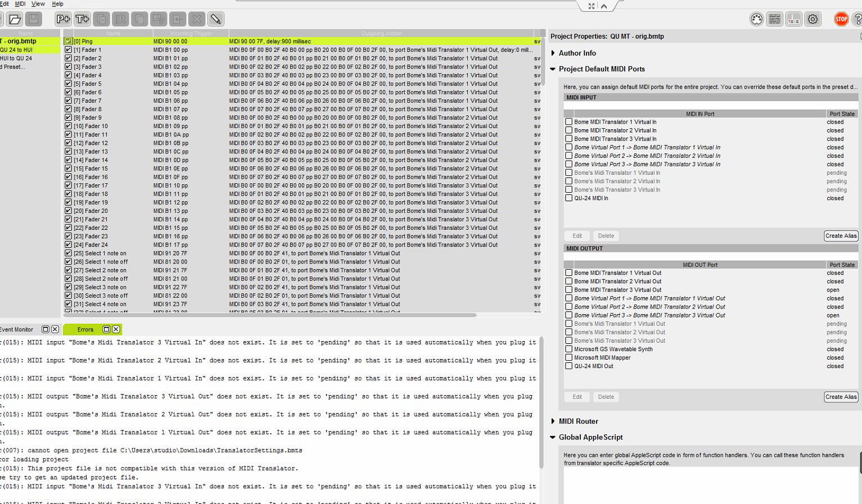Open the MIDI router toolbar icon
This screenshot has width=862, height=504.
(793, 19)
